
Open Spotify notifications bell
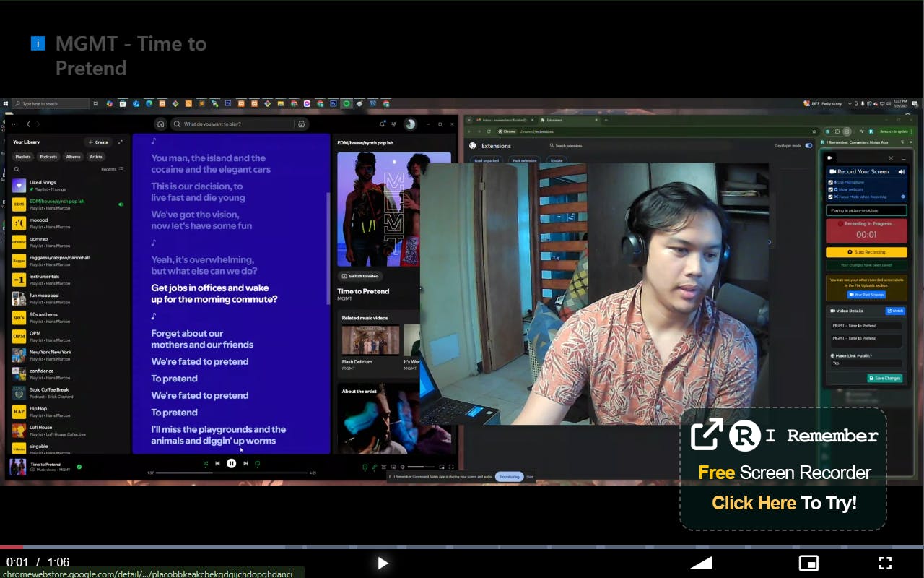click(x=383, y=124)
